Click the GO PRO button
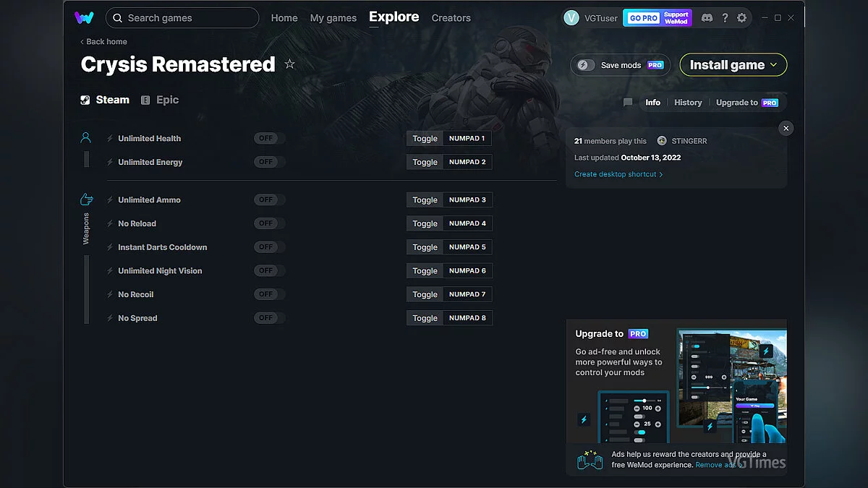868x488 pixels. pos(643,18)
